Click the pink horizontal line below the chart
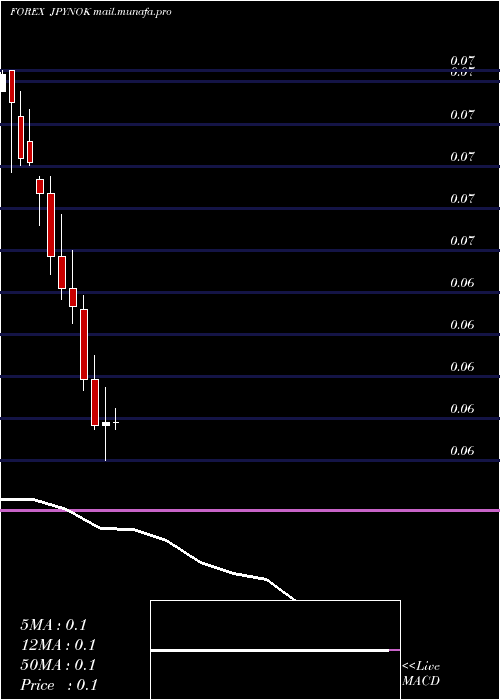 [x=250, y=510]
